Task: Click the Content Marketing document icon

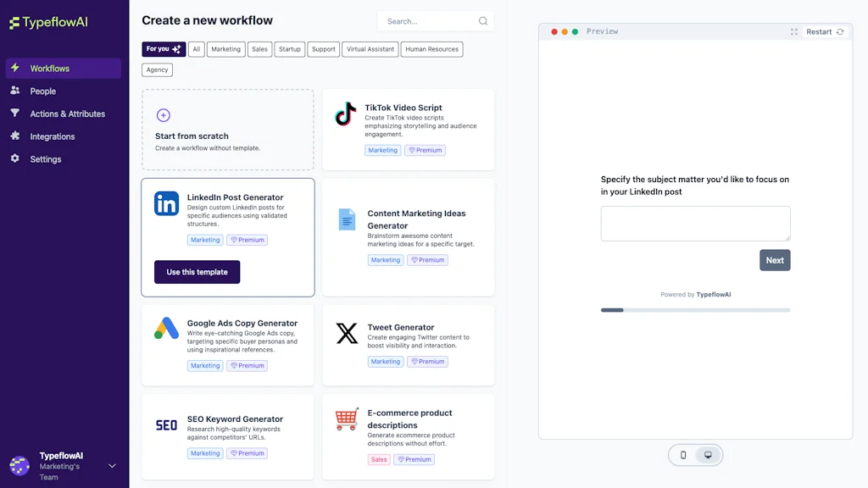Action: click(347, 219)
